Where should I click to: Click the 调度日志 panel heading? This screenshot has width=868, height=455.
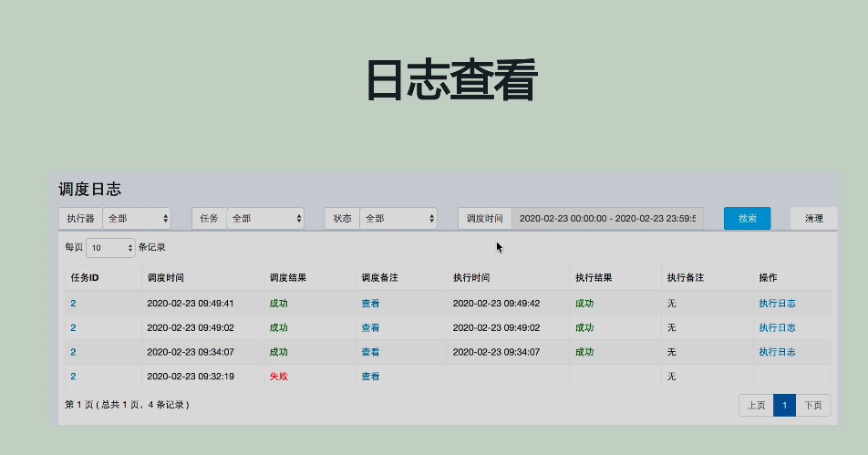click(x=89, y=190)
